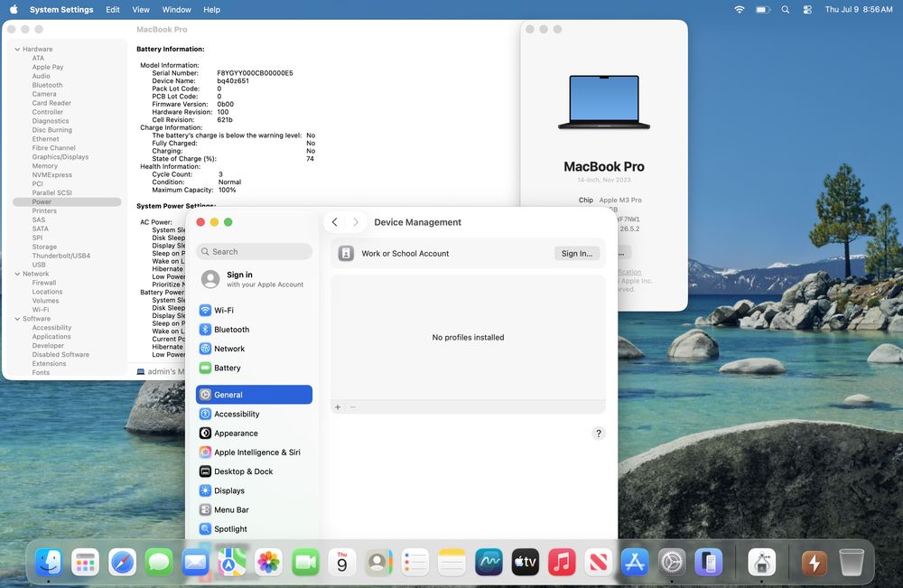Select Apple Pay in System Information sidebar
The width and height of the screenshot is (903, 588).
(48, 68)
